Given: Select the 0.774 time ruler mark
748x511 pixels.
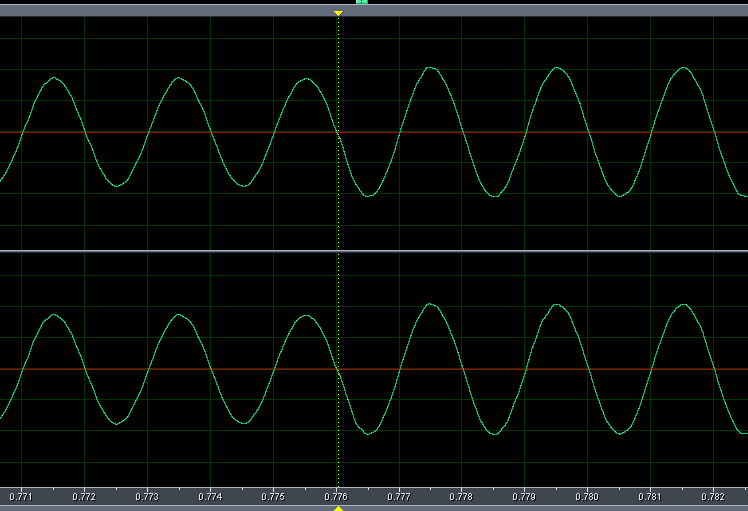Looking at the screenshot, I should [x=210, y=496].
